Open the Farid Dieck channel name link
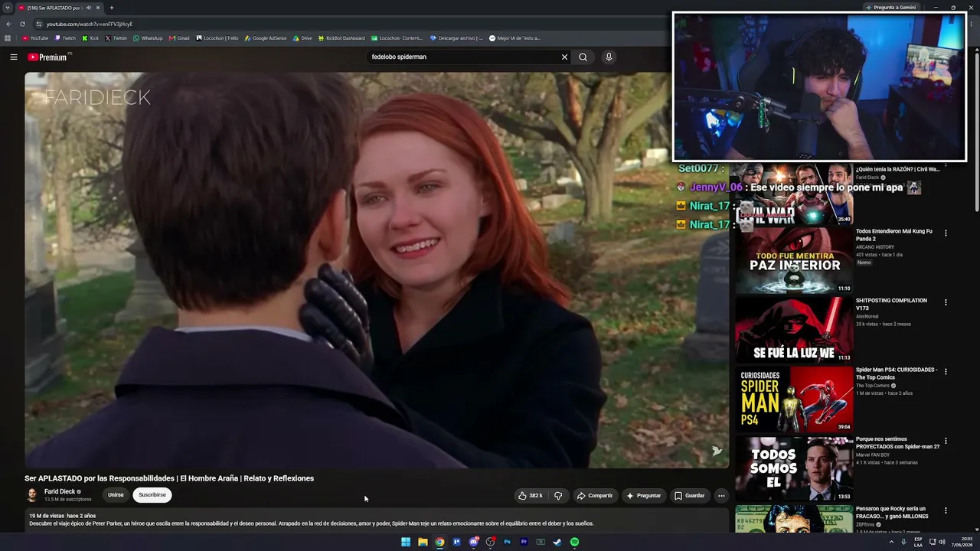The height and width of the screenshot is (551, 980). (x=60, y=491)
